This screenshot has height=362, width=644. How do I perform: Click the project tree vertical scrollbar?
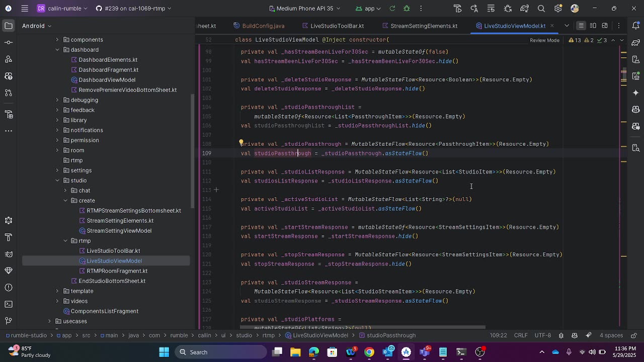[x=192, y=151]
